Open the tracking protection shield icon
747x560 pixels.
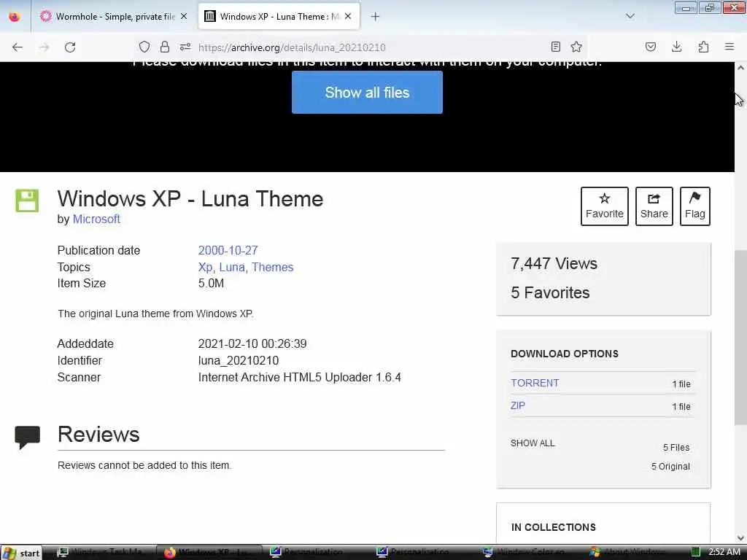pyautogui.click(x=144, y=47)
